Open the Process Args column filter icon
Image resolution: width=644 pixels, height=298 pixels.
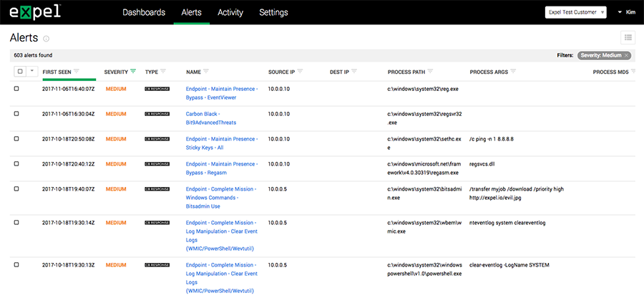(513, 71)
